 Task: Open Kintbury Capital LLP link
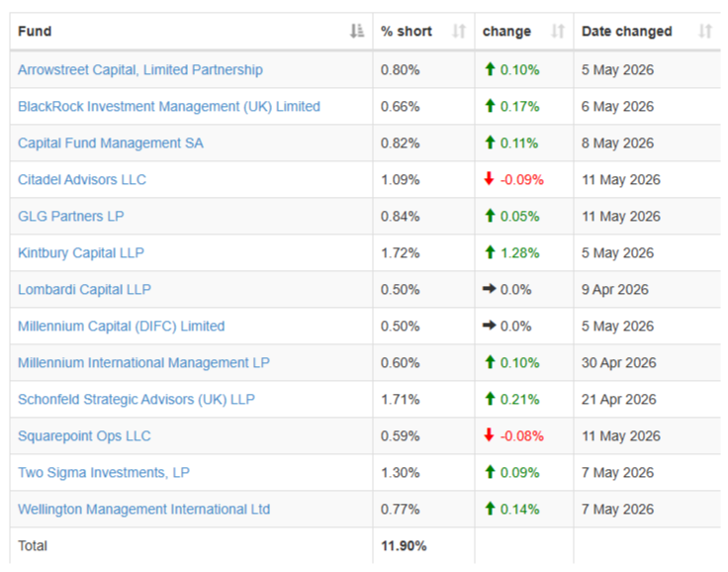[x=81, y=253]
